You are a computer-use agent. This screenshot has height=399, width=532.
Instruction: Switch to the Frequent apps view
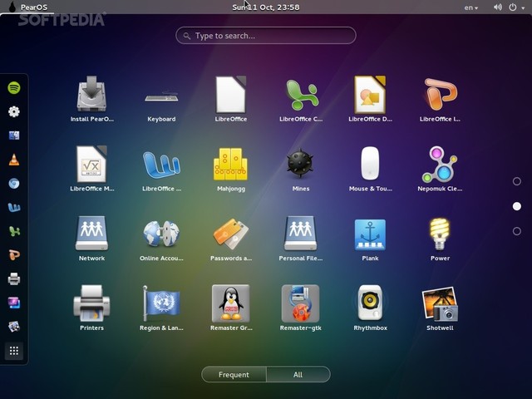[x=234, y=374]
